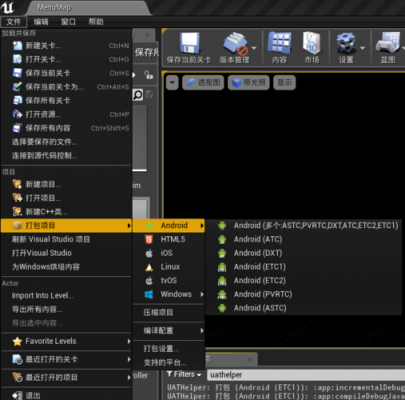This screenshot has height=400, width=405.
Task: Select 导出所有内容 entry
Action: tap(67, 309)
